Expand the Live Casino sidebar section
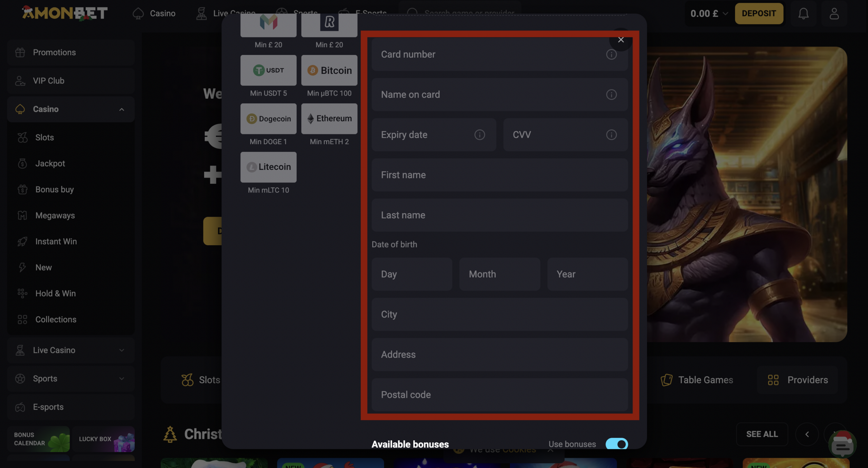The height and width of the screenshot is (468, 868). 121,350
